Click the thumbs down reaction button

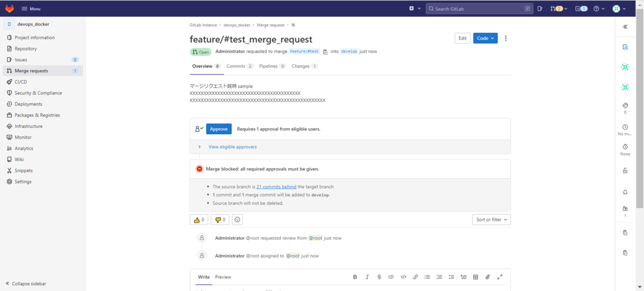(220, 220)
